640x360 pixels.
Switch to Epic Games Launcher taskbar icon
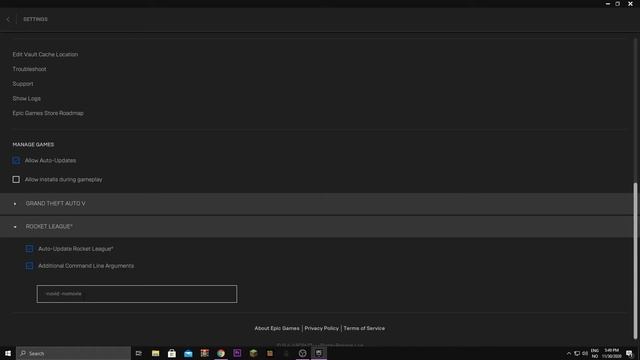(319, 353)
